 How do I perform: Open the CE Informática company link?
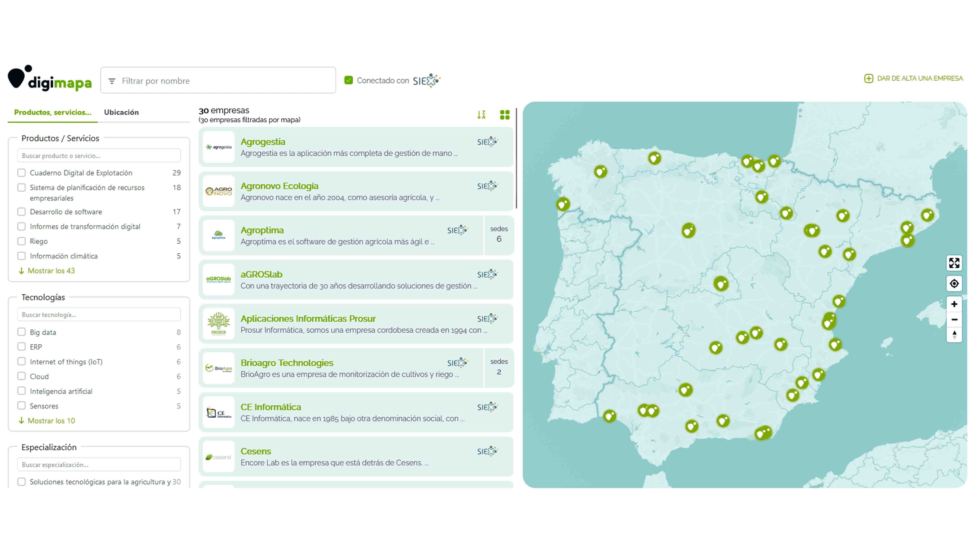(x=271, y=407)
